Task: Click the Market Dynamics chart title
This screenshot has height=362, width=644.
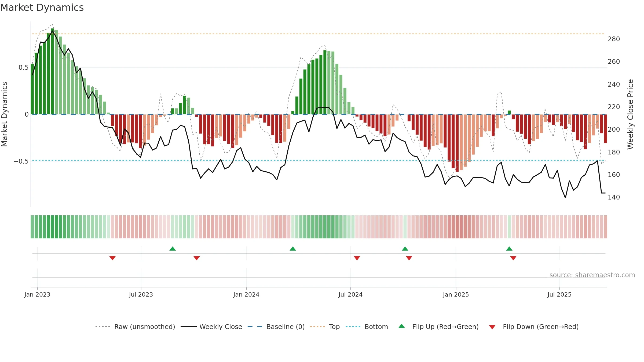Action: pyautogui.click(x=42, y=8)
